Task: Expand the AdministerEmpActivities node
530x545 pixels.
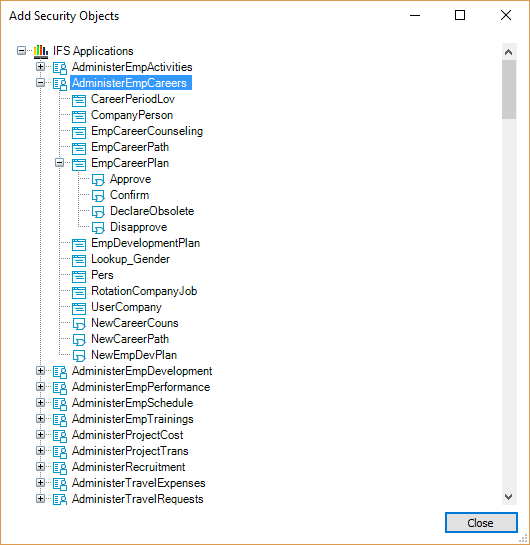Action: point(41,67)
